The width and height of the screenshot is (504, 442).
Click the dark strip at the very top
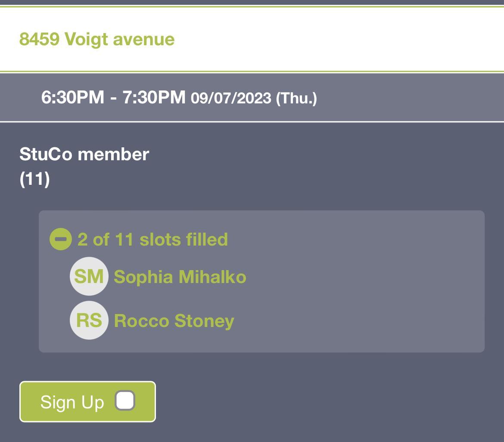[x=252, y=2]
